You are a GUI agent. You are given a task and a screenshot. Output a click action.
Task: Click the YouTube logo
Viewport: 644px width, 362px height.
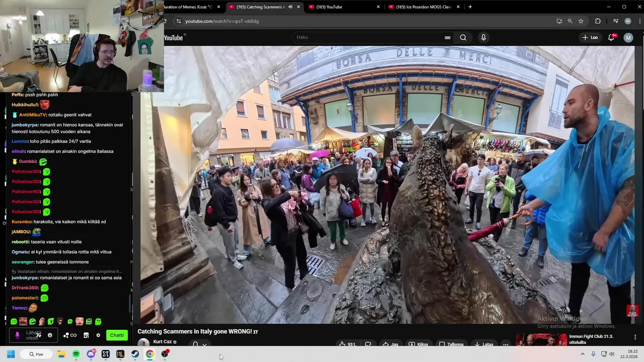point(174,38)
